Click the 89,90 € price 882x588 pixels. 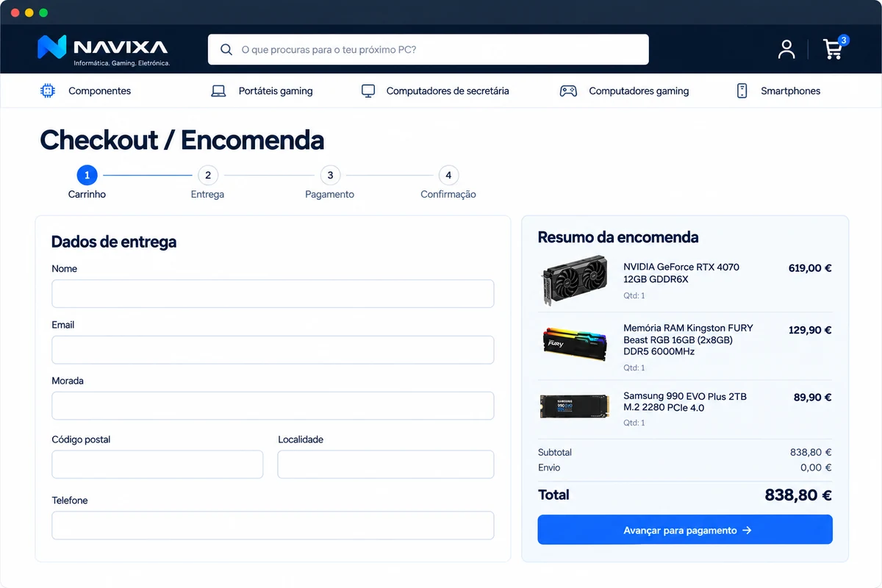pos(812,397)
